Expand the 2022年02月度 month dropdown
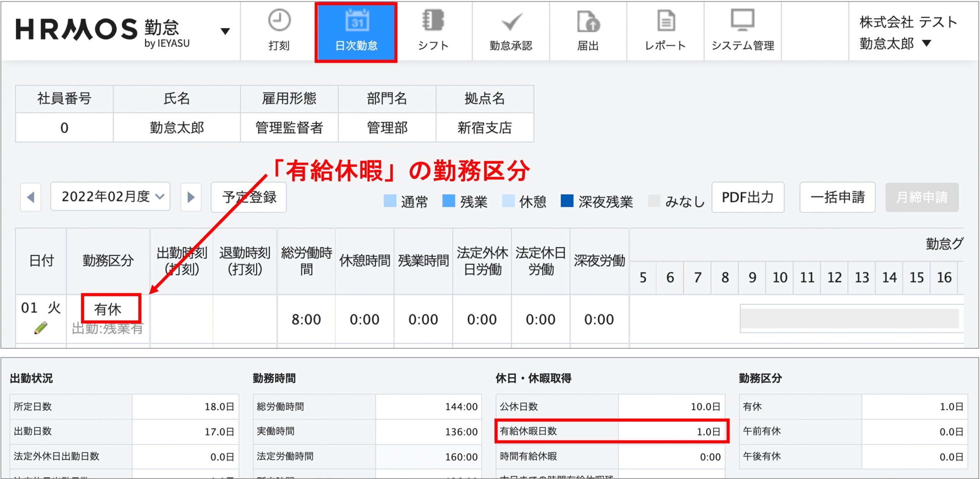Screen dimensions: 980x479 (111, 197)
